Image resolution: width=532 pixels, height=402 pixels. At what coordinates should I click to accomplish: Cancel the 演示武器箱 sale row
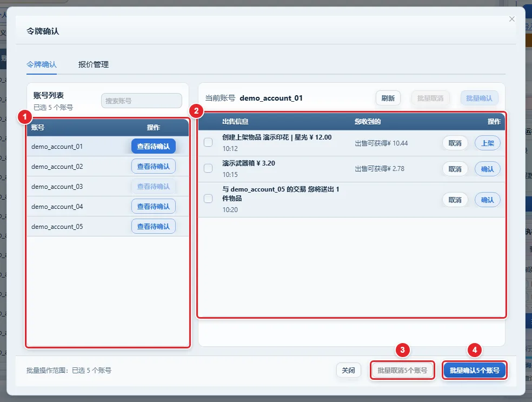(455, 169)
